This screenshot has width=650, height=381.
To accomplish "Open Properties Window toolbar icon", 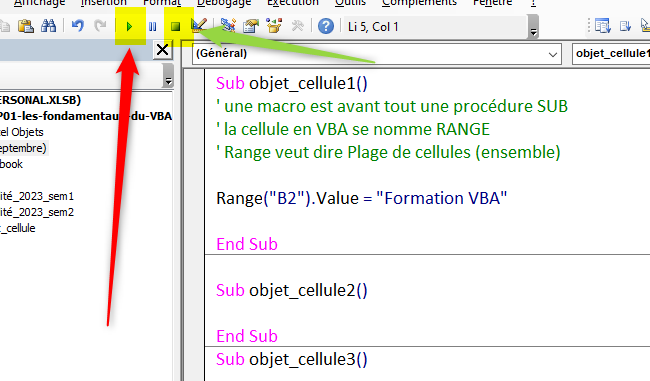I will point(251,26).
